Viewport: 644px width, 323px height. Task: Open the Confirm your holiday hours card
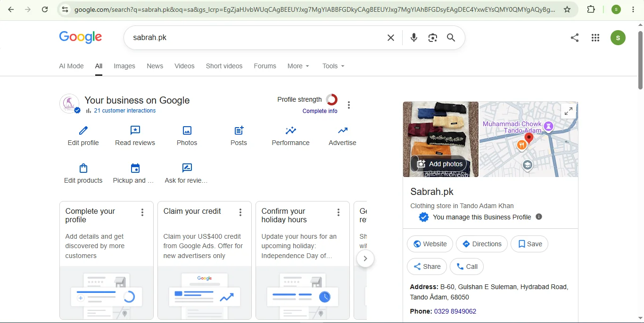tap(303, 260)
